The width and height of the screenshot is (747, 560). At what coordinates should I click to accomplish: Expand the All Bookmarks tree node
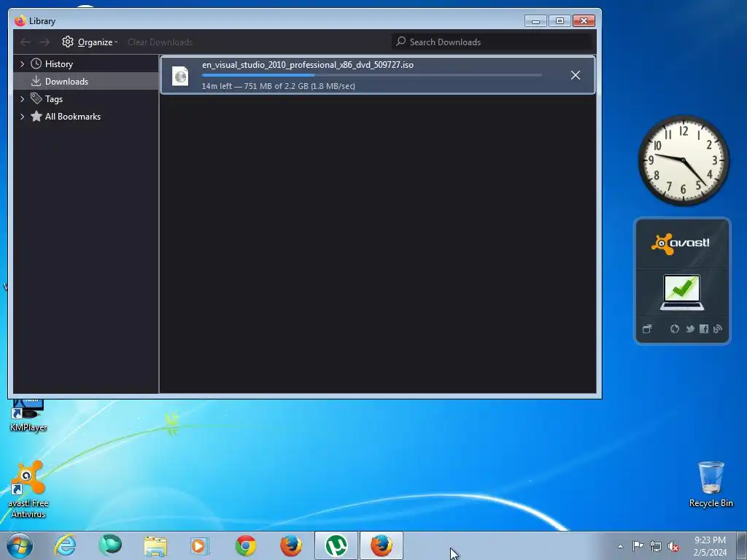tap(22, 117)
